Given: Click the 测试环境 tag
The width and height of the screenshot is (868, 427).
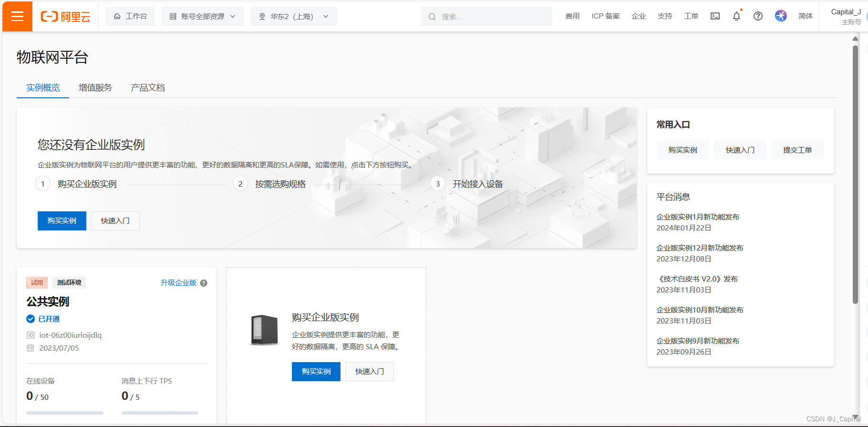Looking at the screenshot, I should (x=69, y=282).
